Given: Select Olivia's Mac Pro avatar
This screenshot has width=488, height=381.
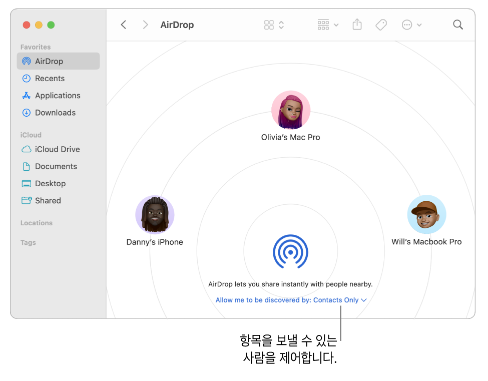Looking at the screenshot, I should pyautogui.click(x=291, y=110).
